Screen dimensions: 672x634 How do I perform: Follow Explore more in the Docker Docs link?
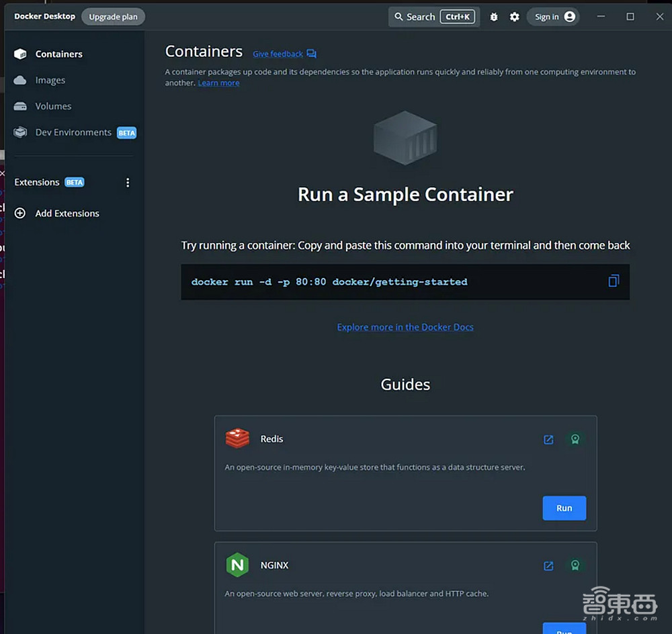click(x=405, y=327)
